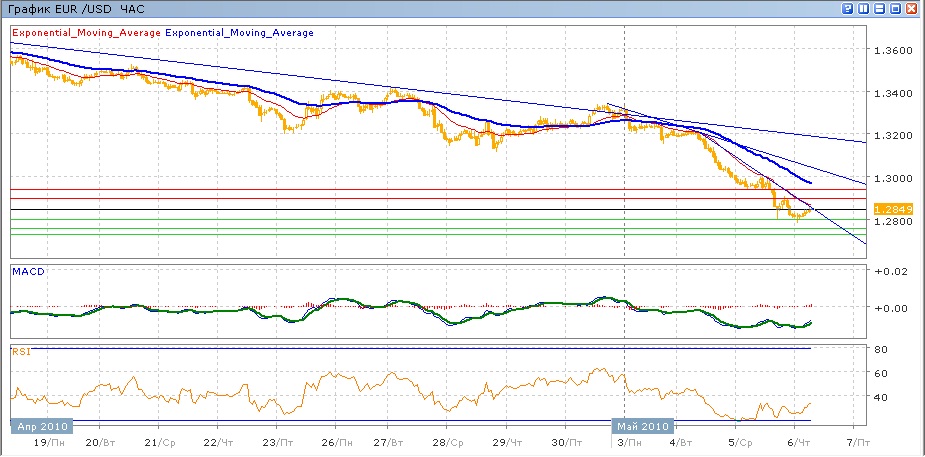Maximize the chart window
The image size is (925, 457).
coord(896,8)
